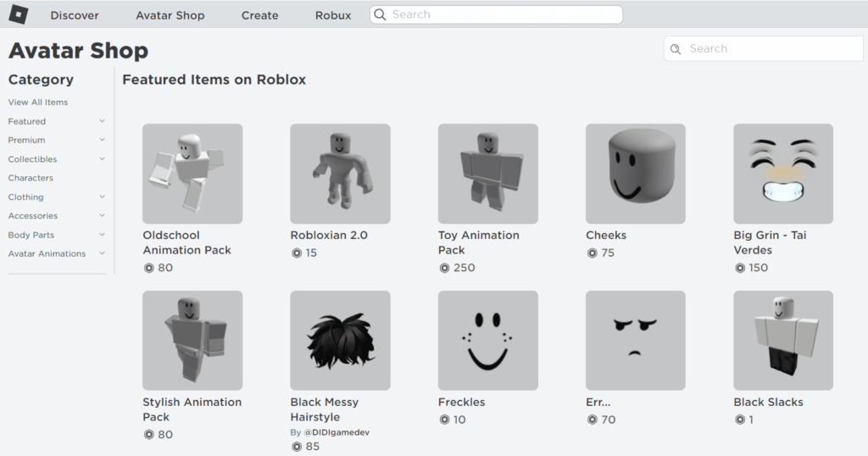Open the Discover menu
The width and height of the screenshot is (868, 456).
(75, 15)
